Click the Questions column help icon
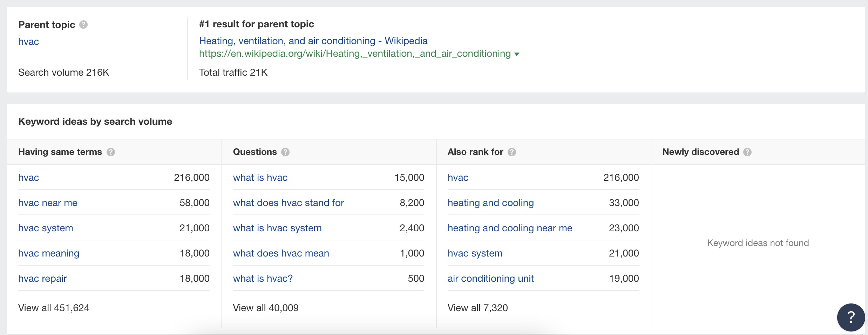Screen dimensions: 868x335 tap(286, 152)
